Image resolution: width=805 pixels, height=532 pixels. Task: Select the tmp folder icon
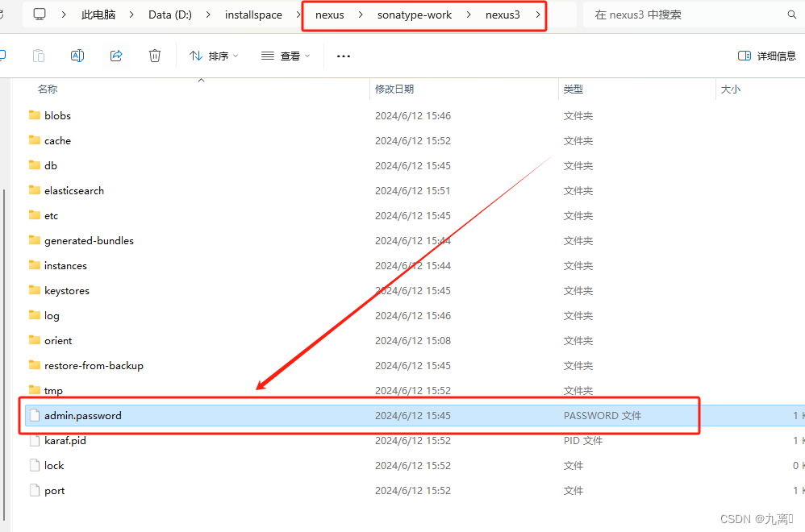pos(35,389)
